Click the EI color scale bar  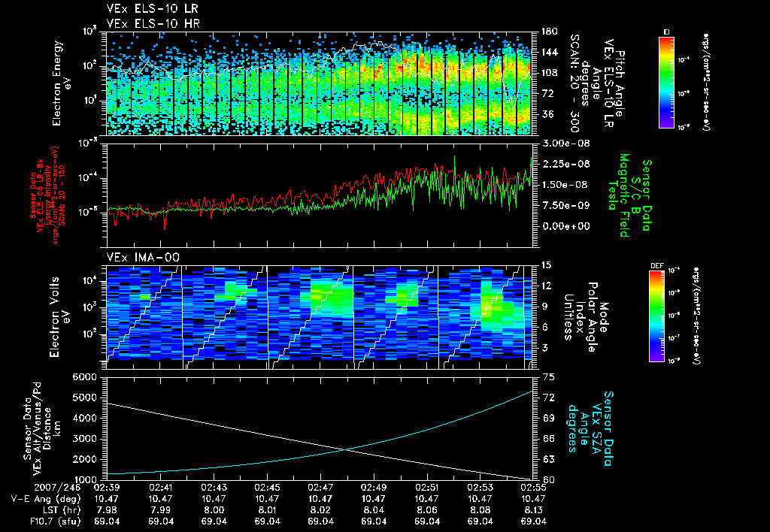coord(666,82)
